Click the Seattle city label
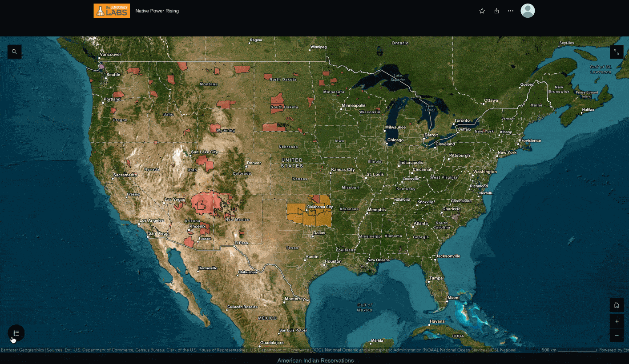This screenshot has height=364, width=629. (x=113, y=75)
